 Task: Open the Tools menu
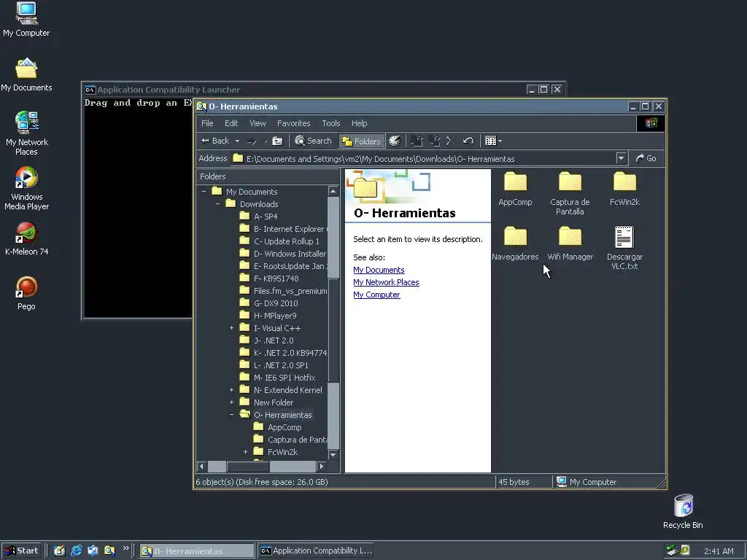(331, 123)
